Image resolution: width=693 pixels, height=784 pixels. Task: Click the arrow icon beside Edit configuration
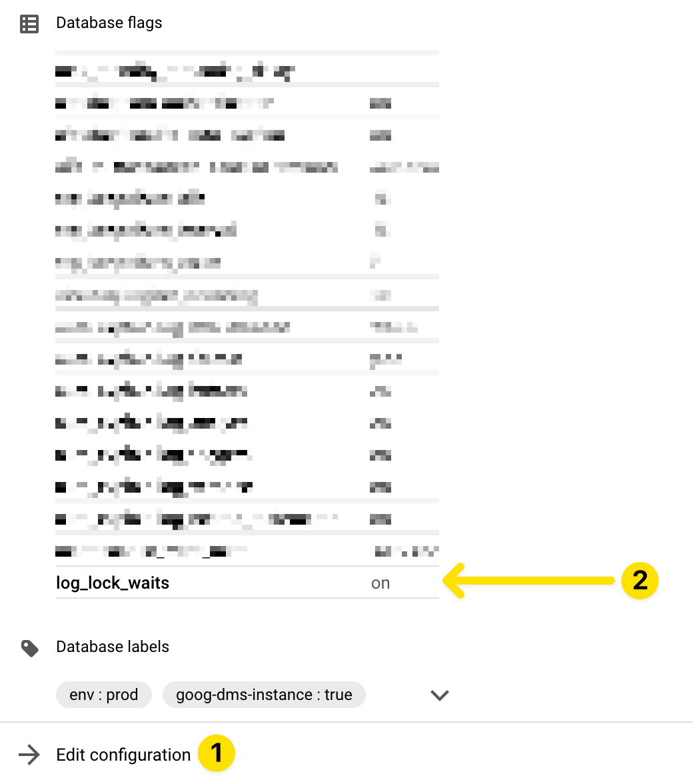coord(29,755)
